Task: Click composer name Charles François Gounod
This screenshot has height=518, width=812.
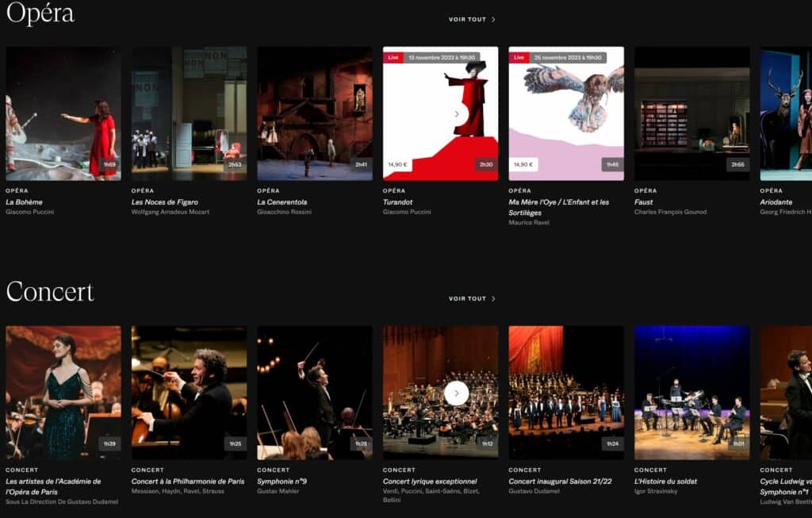Action: click(x=670, y=212)
